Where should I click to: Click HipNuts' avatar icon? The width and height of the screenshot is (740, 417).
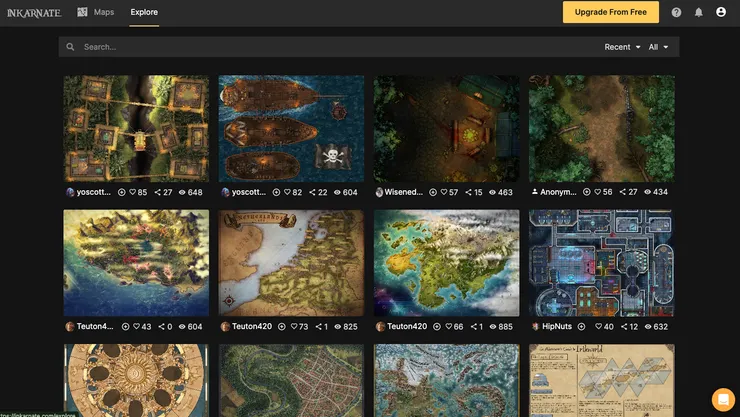[535, 326]
